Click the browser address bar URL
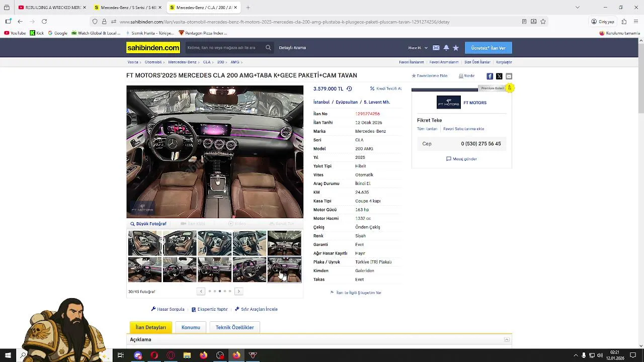Screen dimensions: 644x362 pyautogui.click(x=284, y=22)
